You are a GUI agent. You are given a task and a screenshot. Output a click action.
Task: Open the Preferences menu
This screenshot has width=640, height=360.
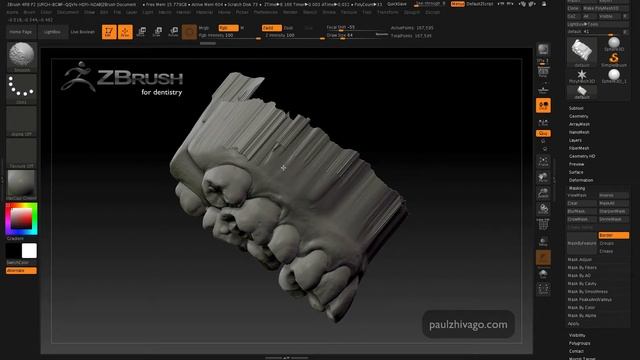[265, 12]
